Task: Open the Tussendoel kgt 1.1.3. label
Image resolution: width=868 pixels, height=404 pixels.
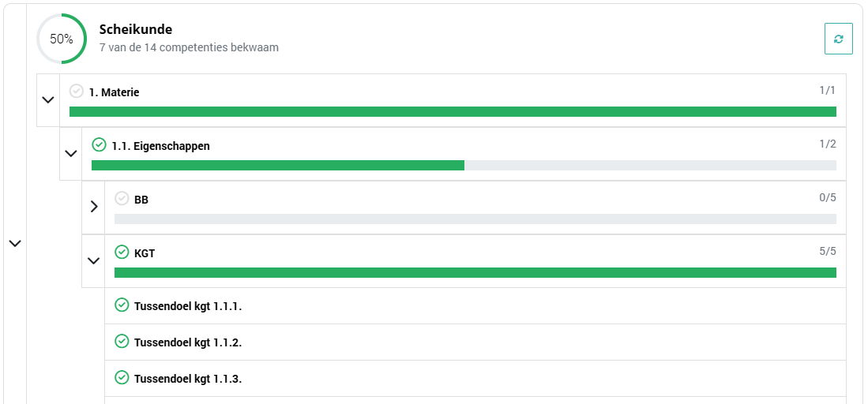Action: pyautogui.click(x=188, y=379)
